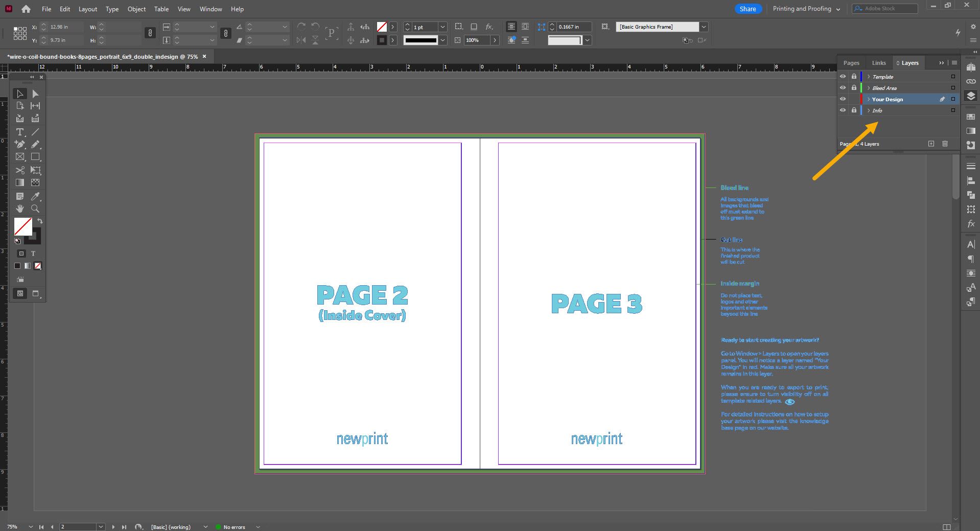Activate the Hand tool
980x531 pixels.
[20, 209]
